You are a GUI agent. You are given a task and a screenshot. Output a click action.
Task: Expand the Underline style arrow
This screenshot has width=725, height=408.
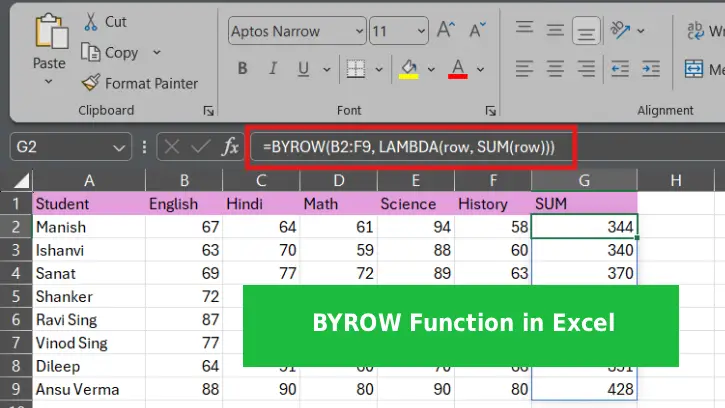327,69
